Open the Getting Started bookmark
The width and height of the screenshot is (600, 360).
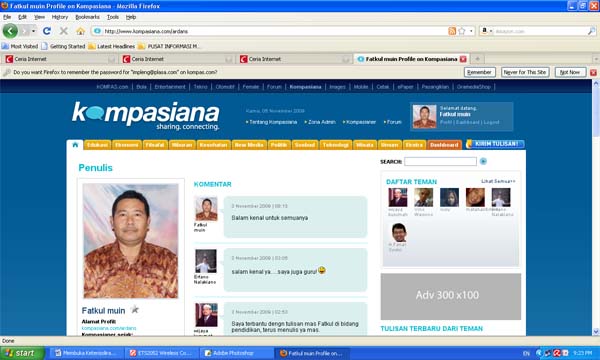point(63,46)
